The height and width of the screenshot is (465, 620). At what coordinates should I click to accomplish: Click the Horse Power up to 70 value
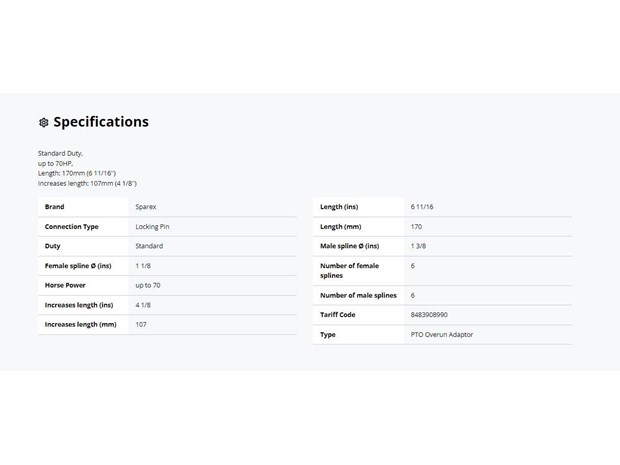pos(148,285)
